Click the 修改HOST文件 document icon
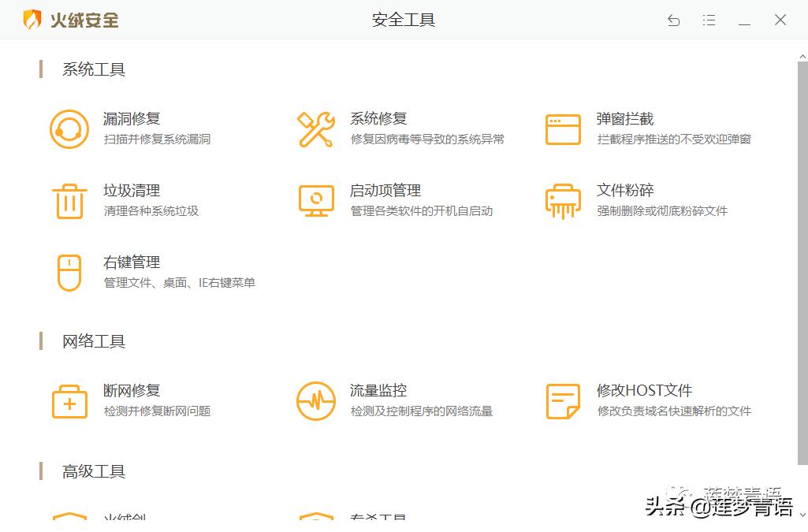 562,400
